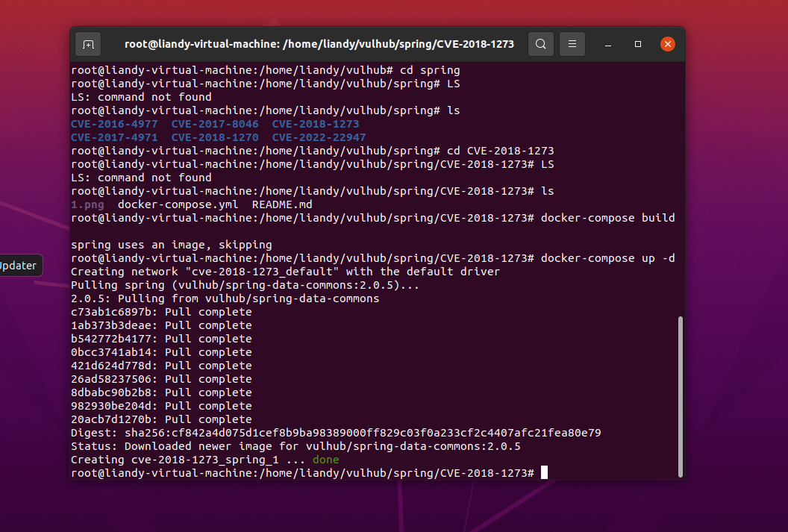
Task: Click '2.0.5: Pulling from' line
Action: 225,298
